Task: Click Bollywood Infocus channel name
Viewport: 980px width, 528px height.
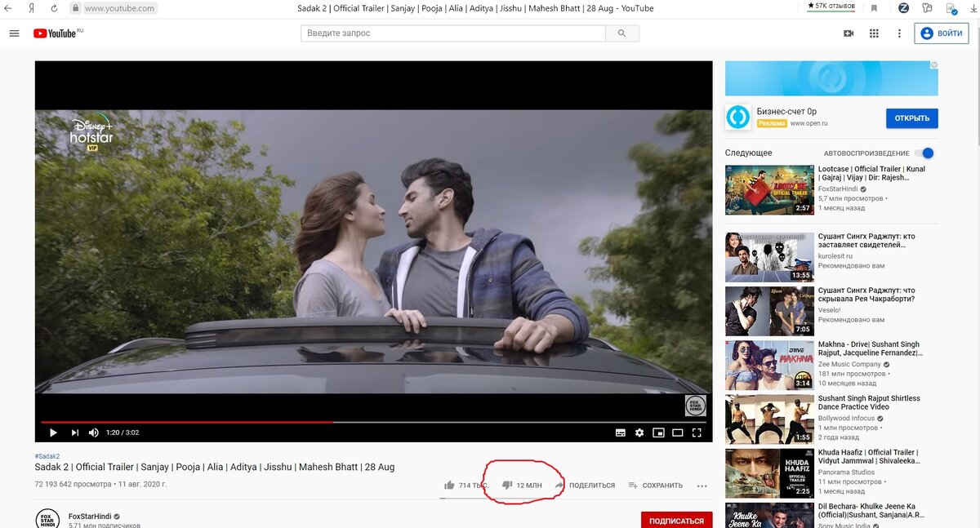Action: click(x=846, y=418)
